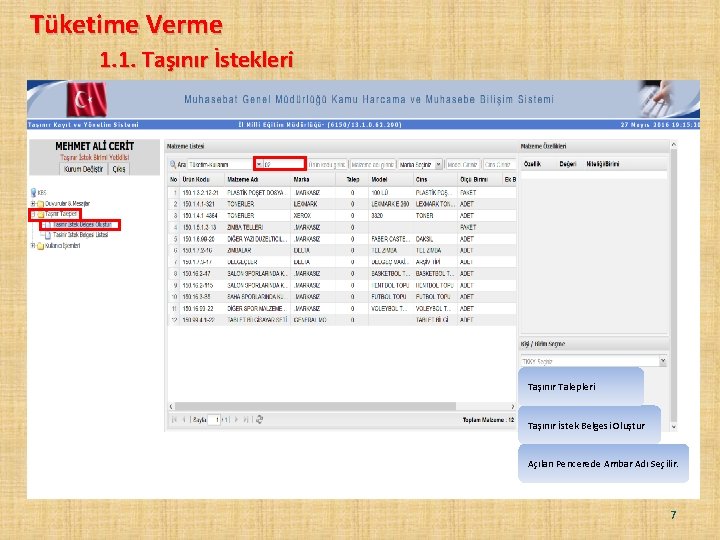Click the Duyurular & Mesajlar folder icon

(40, 203)
